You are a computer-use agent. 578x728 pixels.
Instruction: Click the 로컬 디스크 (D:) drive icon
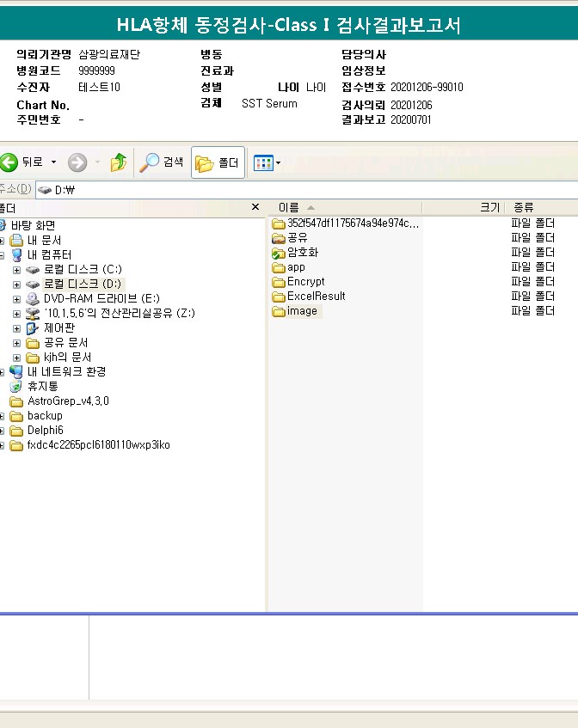point(33,284)
